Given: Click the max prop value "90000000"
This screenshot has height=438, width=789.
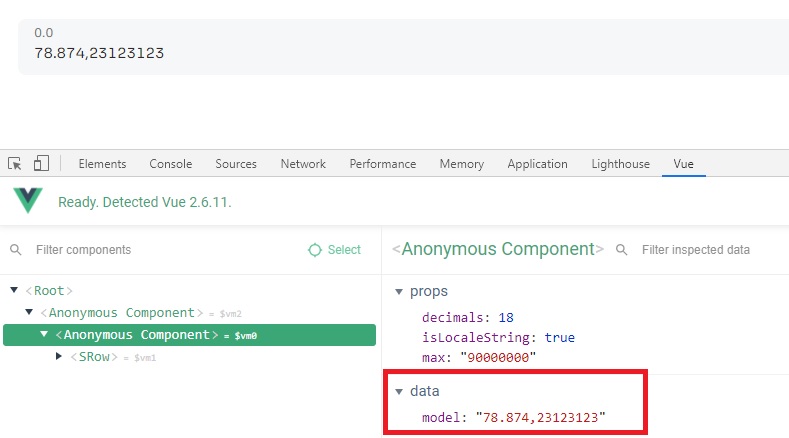Looking at the screenshot, I should click(498, 357).
